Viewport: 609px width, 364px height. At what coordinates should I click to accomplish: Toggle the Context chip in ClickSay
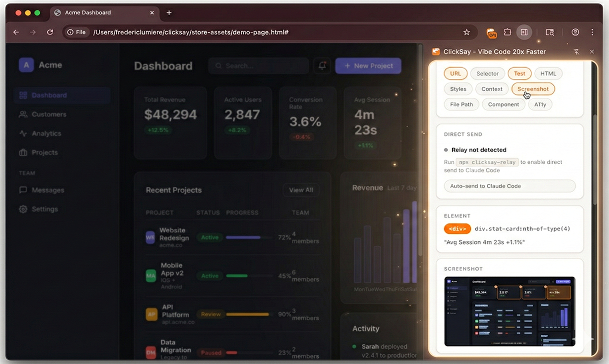tap(492, 89)
